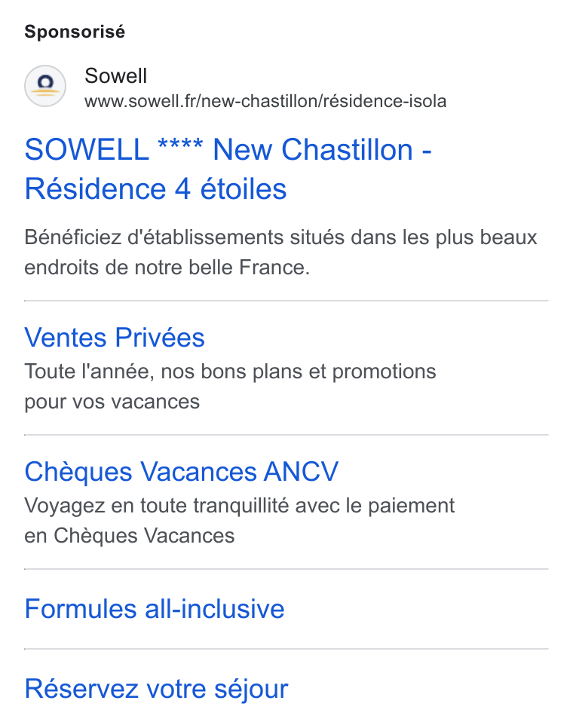Image resolution: width=573 pixels, height=728 pixels.
Task: Select the Chèques Vacances ANCV sitelink
Action: 182,472
